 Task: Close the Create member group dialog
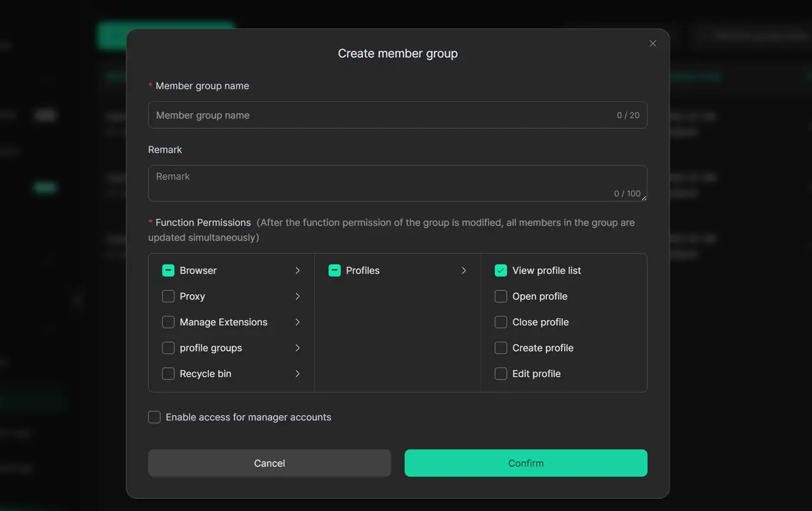(653, 44)
